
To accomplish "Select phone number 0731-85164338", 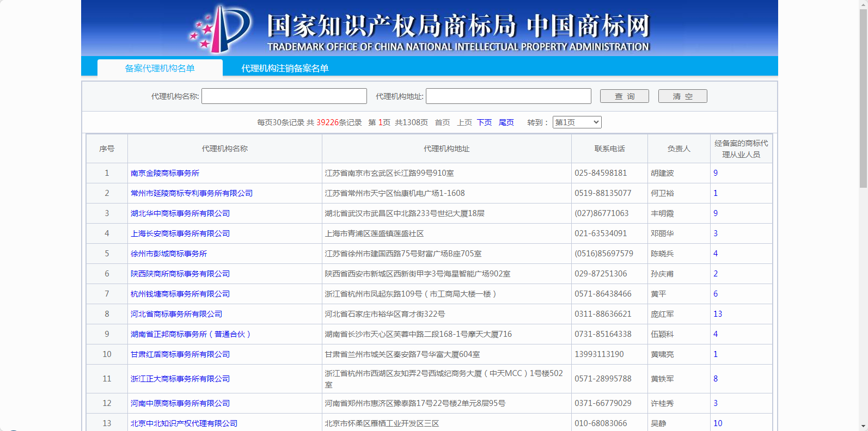I will 603,334.
